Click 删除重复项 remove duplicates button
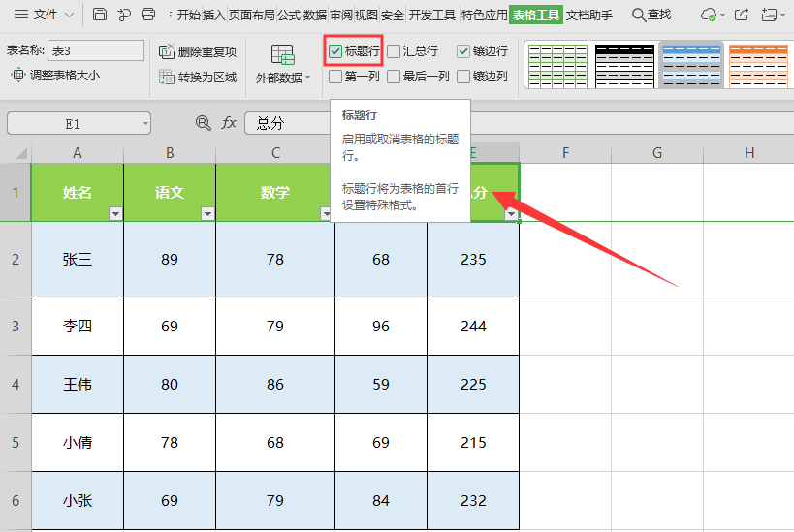This screenshot has width=794, height=532. click(198, 51)
